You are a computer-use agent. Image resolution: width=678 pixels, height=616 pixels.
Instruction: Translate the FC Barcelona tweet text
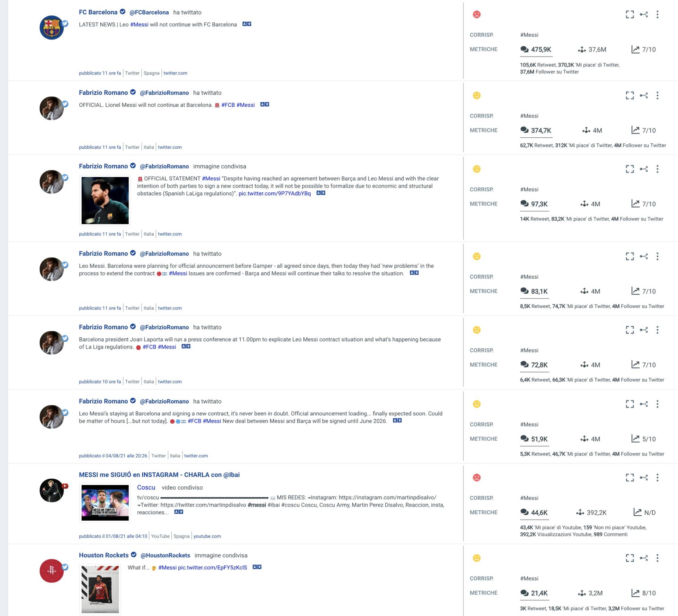coord(247,24)
